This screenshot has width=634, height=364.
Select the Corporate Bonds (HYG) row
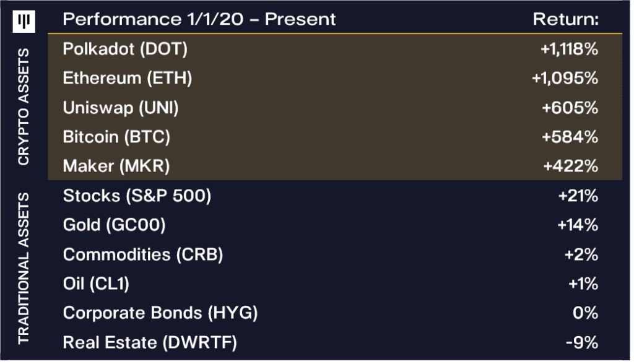point(160,313)
